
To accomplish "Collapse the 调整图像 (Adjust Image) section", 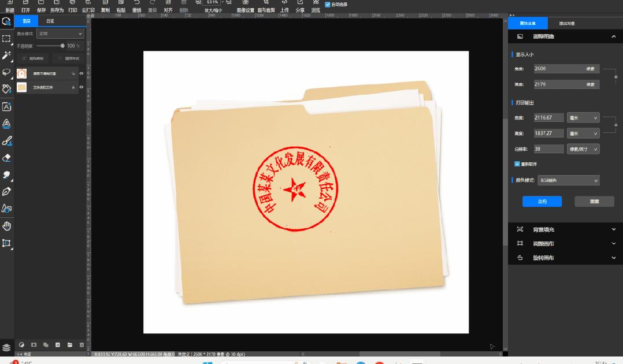I will (x=614, y=36).
